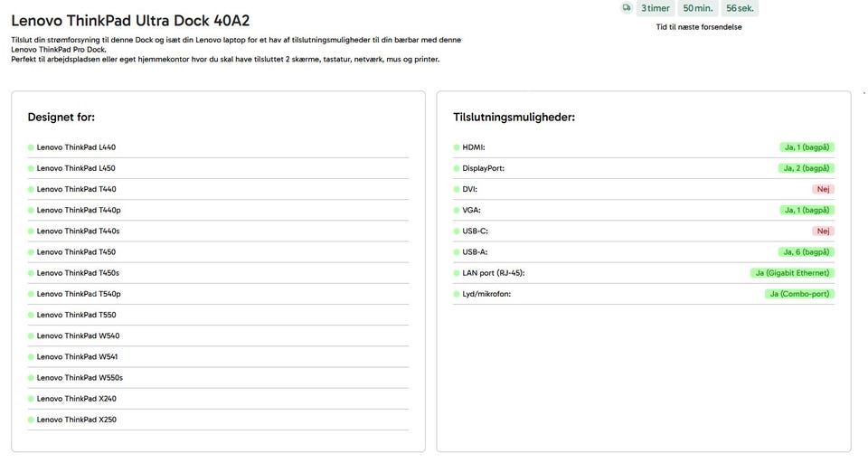Viewport: 868px width, 463px height.
Task: Select 'Lenovo ThinkPad T450s' row
Action: click(218, 273)
